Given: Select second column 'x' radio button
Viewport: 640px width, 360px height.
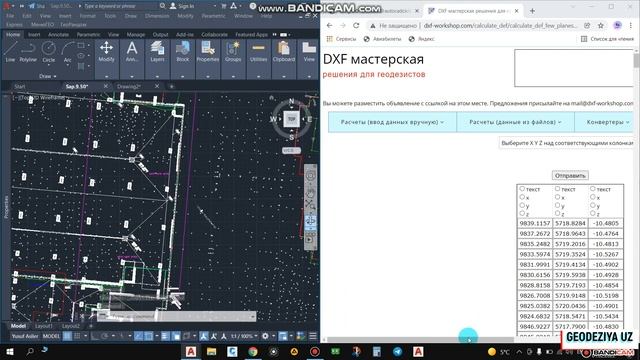Looking at the screenshot, I should (x=557, y=197).
